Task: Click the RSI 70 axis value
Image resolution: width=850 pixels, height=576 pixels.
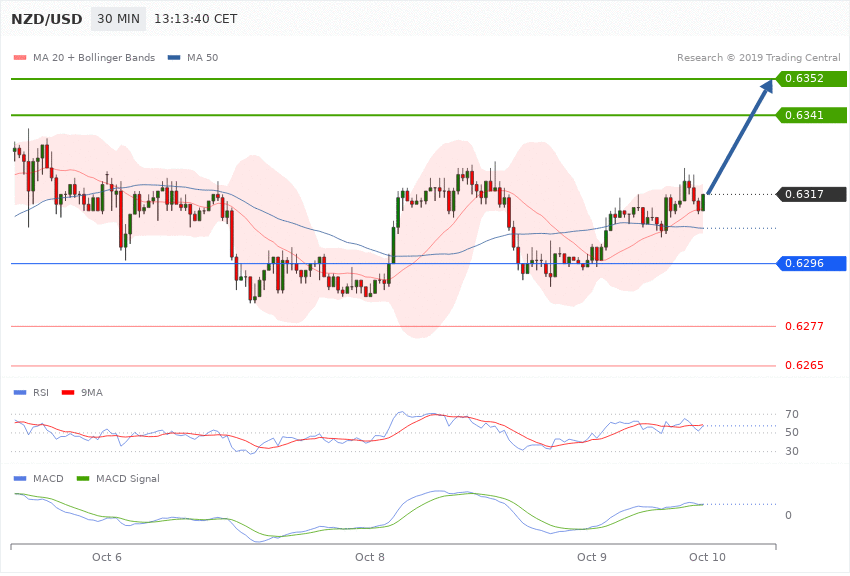Action: pos(791,415)
